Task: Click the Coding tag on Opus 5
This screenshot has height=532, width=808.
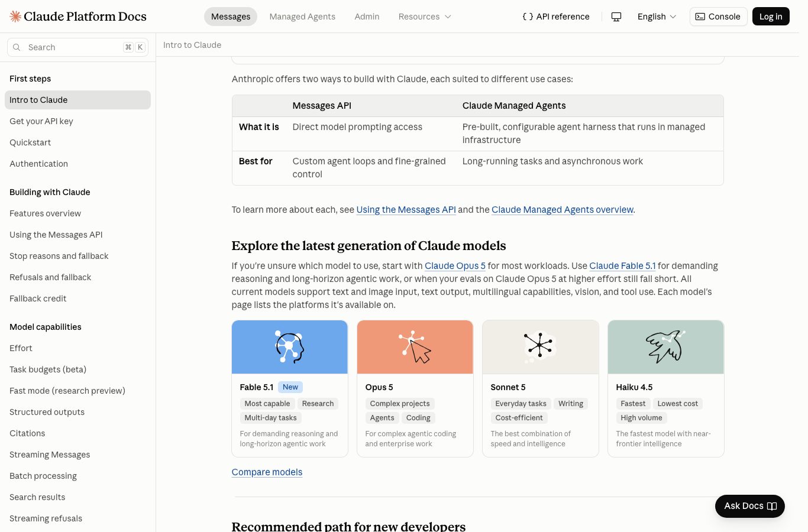Action: click(x=418, y=418)
